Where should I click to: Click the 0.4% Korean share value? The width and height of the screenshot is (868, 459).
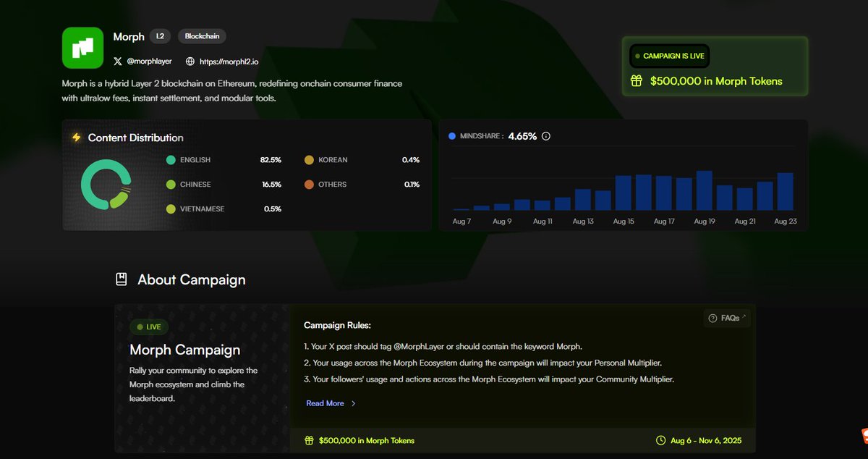point(411,160)
